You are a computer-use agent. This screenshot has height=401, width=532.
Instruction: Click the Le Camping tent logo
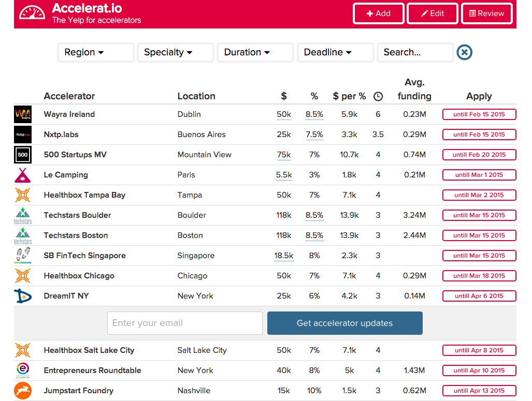pyautogui.click(x=23, y=175)
